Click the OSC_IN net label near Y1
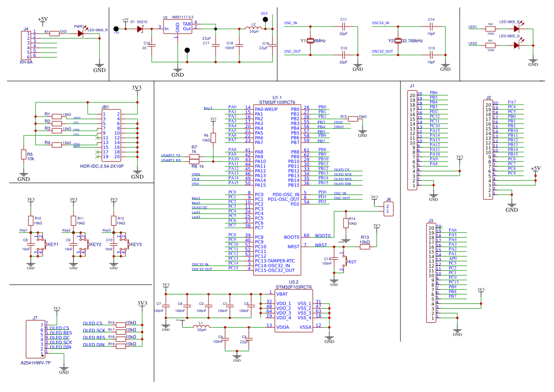Screen dimensions: 554x392 (x=291, y=23)
